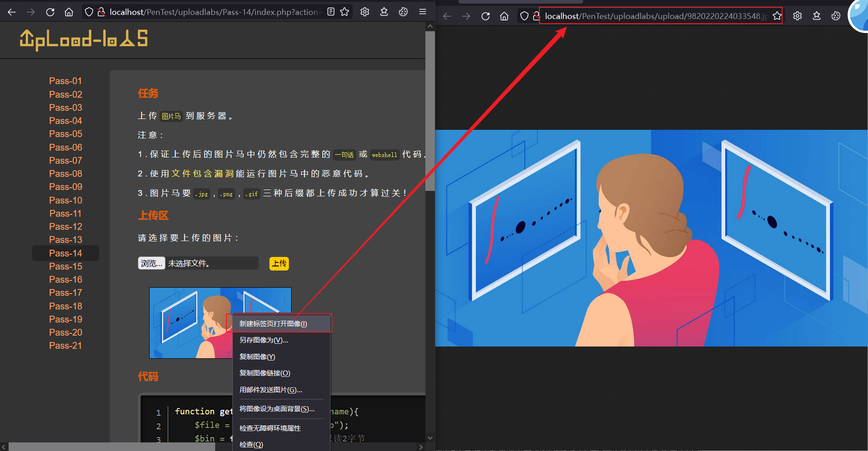
Task: Click the yellow 上传 upload button
Action: point(279,263)
